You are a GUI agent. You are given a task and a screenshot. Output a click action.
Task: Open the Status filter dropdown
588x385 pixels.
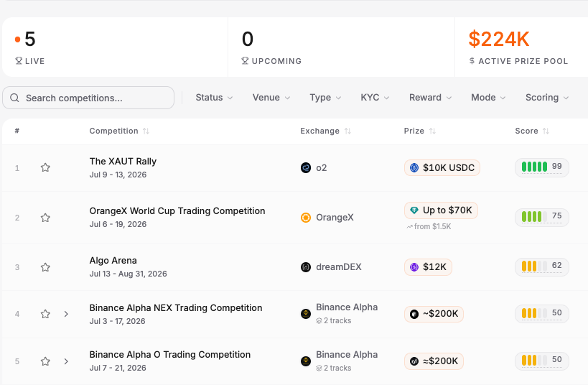click(x=214, y=98)
